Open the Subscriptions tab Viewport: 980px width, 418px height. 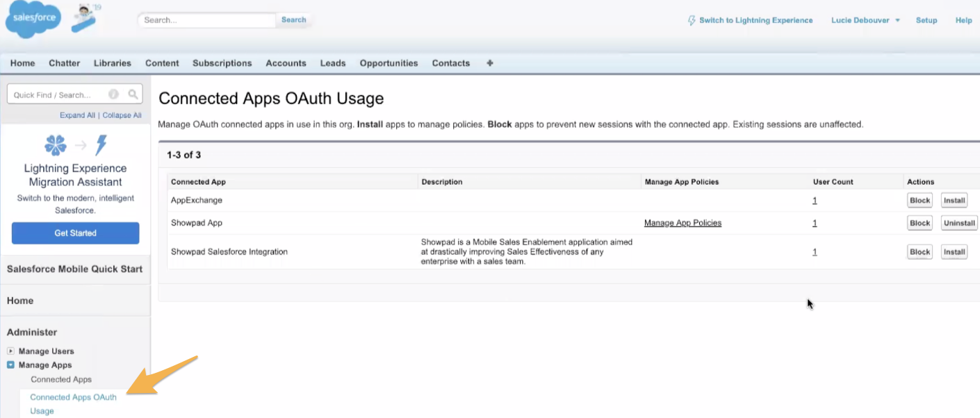(222, 63)
